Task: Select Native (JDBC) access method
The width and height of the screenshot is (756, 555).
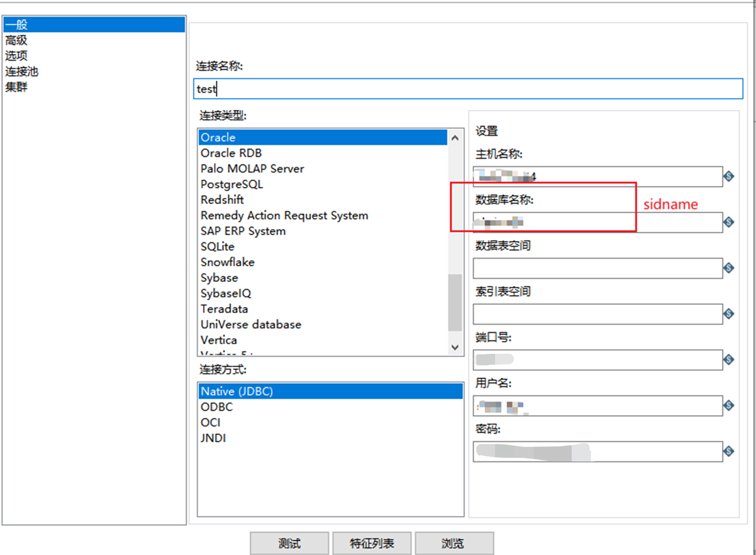Action: click(331, 391)
